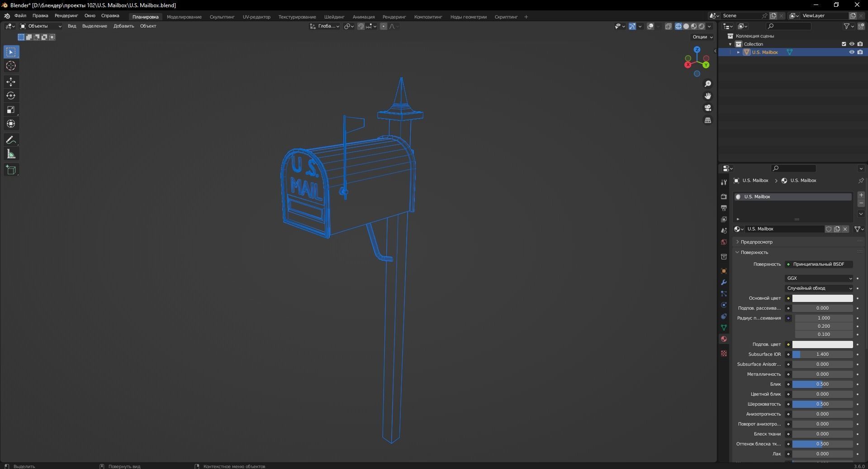Viewport: 868px width, 469px height.
Task: Switch to solid viewport shading
Action: coord(686,26)
